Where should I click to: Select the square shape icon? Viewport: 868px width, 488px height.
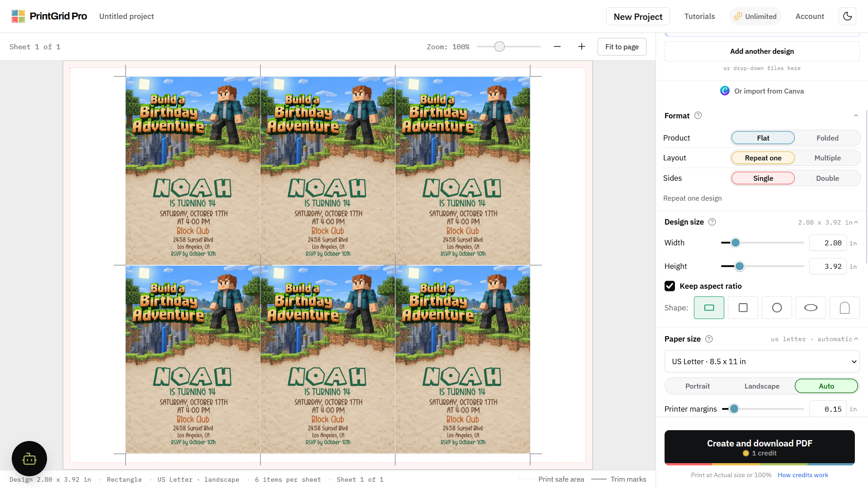click(743, 308)
